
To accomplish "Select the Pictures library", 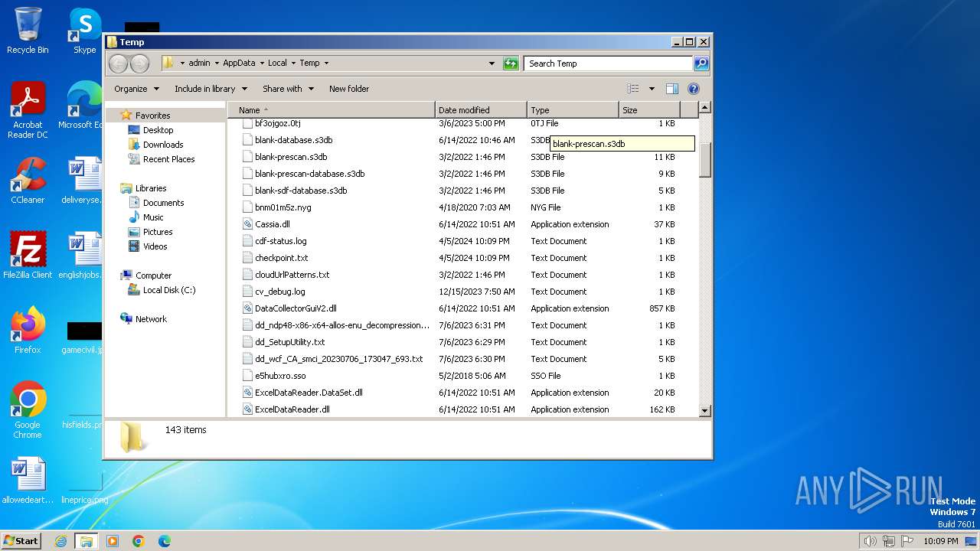I will click(x=158, y=232).
